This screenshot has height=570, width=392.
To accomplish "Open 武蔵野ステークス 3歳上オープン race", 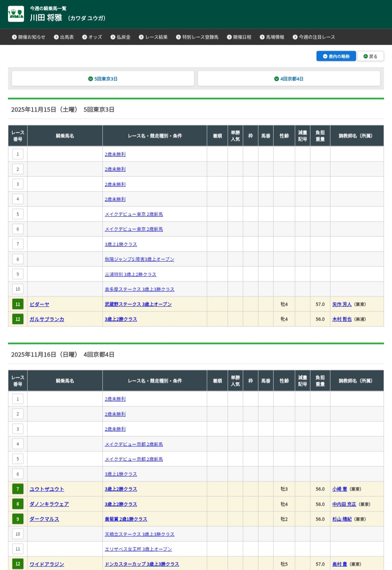I will pyautogui.click(x=138, y=304).
